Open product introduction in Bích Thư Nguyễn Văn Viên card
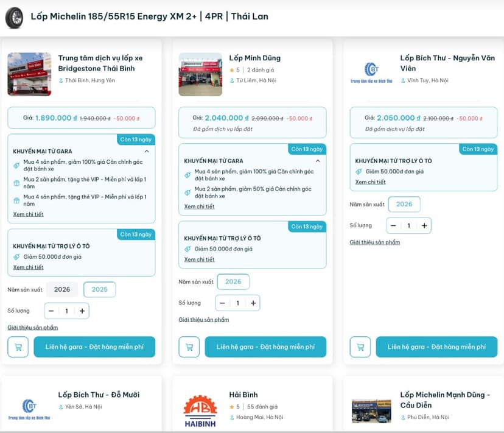This screenshot has height=433, width=504. (375, 242)
